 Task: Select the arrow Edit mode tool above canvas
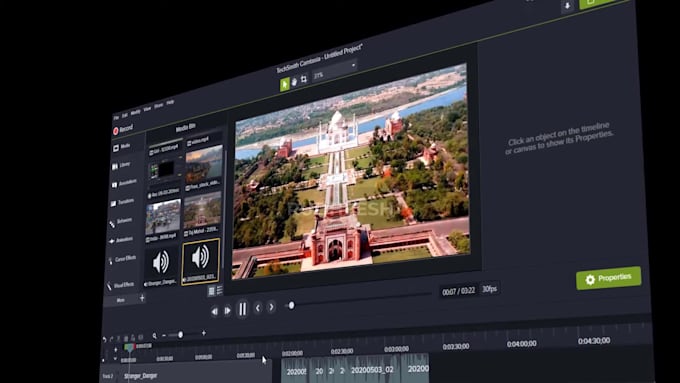pos(284,84)
